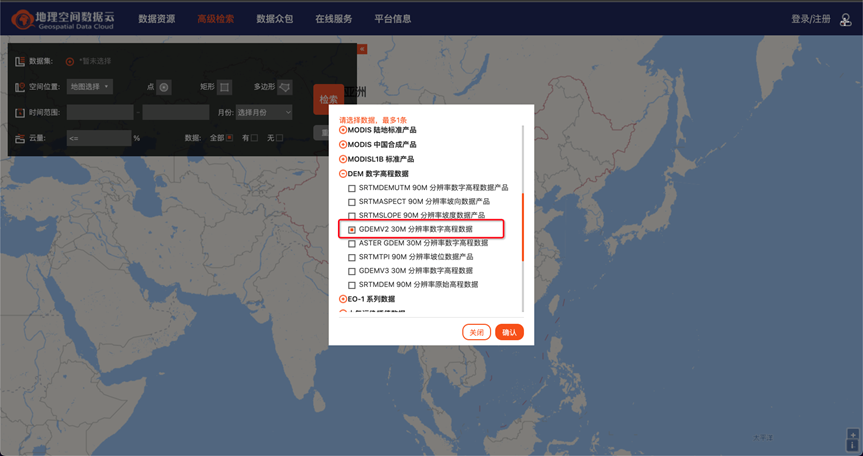Collapse the search panel with the arrow icon
The image size is (863, 456).
(362, 50)
